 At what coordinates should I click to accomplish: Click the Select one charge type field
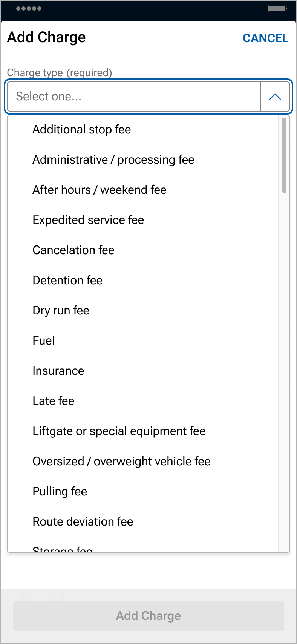134,97
